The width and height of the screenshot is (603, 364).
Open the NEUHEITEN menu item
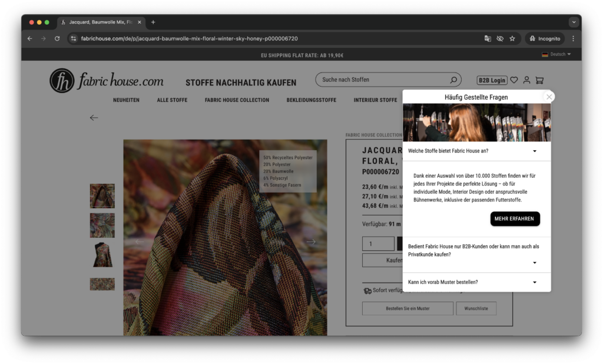[x=126, y=100]
